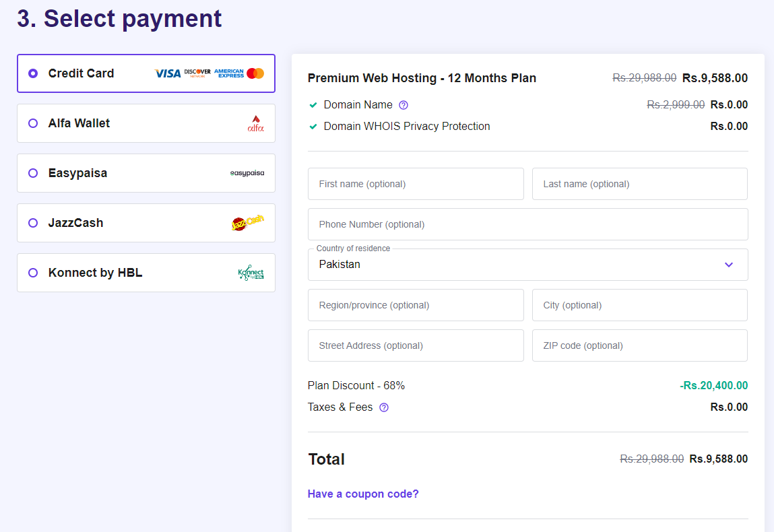Select the Credit Card radio button
This screenshot has height=532, width=774.
[x=33, y=73]
